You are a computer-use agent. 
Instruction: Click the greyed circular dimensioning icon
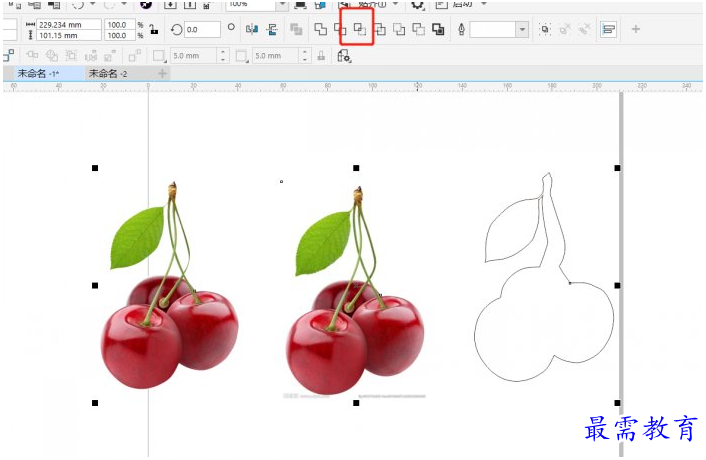[x=52, y=55]
